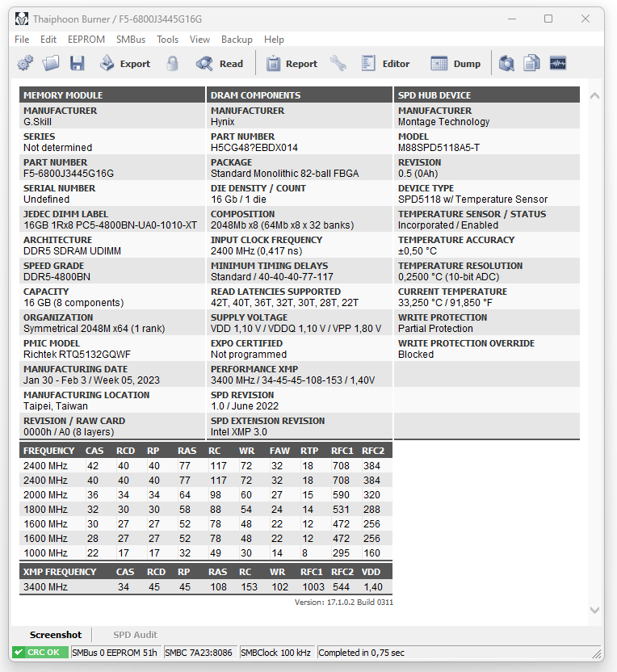Click PMIC model Richtek RTQ5132GQWF

tap(78, 355)
